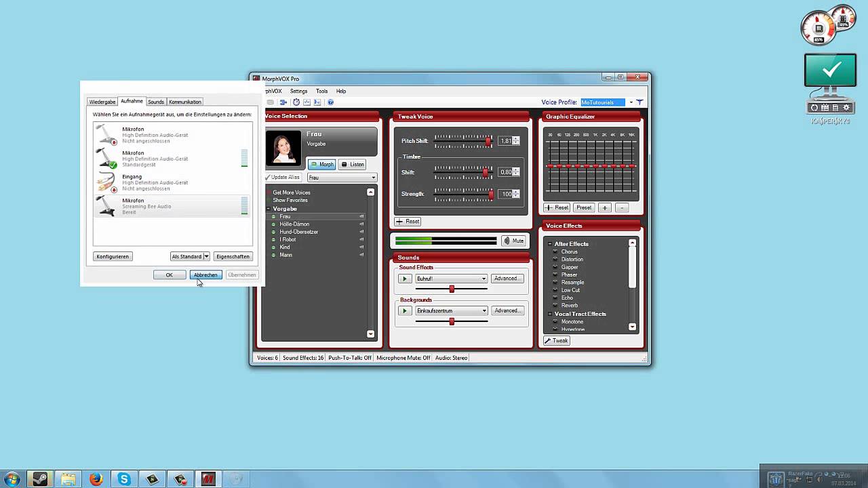This screenshot has width=868, height=488.
Task: Select the Kind voice
Action: [x=285, y=247]
